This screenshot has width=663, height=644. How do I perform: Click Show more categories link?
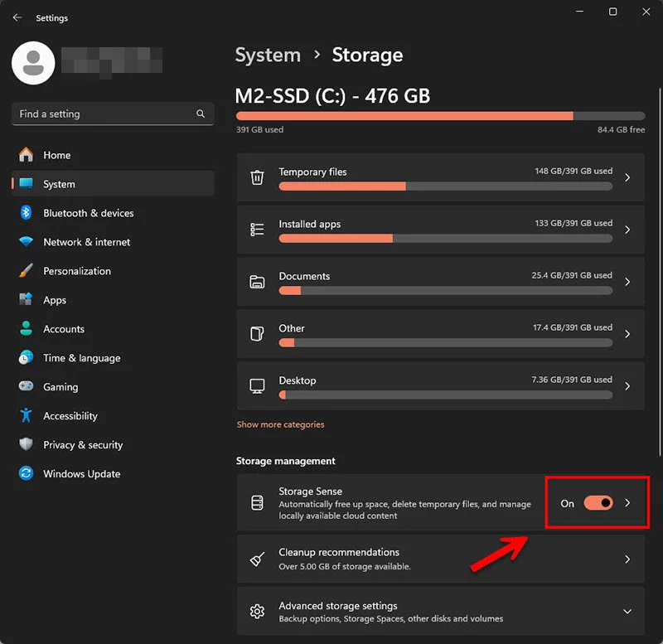[280, 424]
